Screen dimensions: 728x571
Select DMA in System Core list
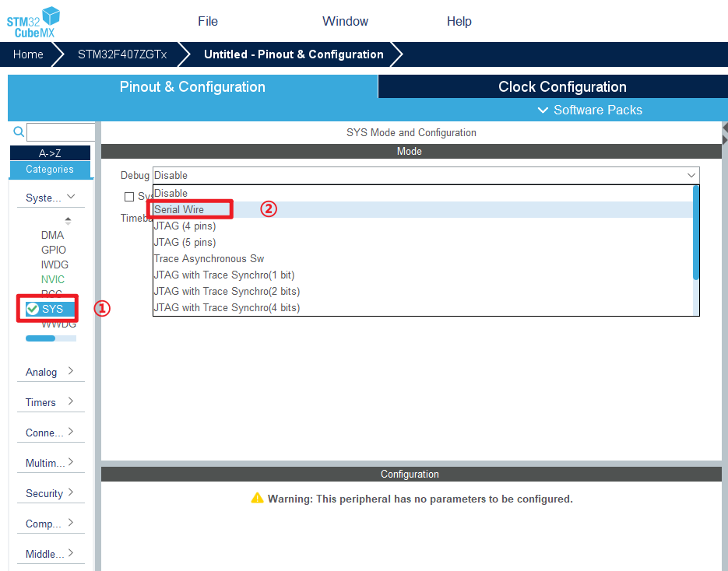point(52,235)
